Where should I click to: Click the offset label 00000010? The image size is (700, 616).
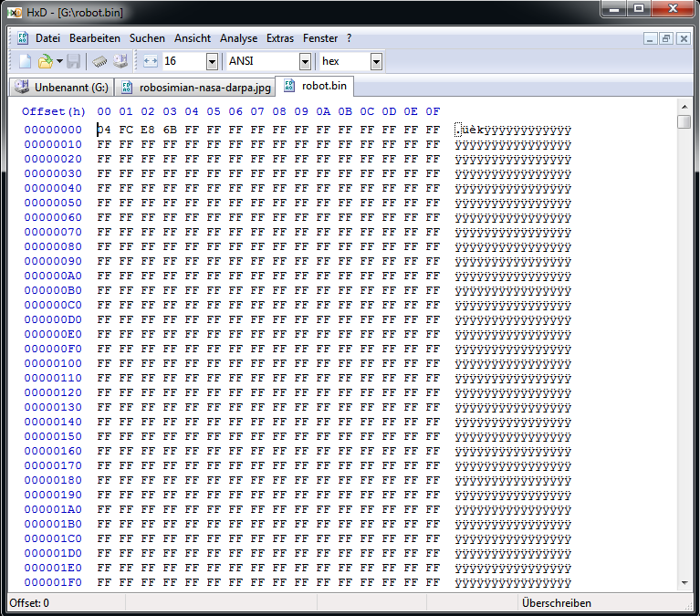pyautogui.click(x=53, y=144)
